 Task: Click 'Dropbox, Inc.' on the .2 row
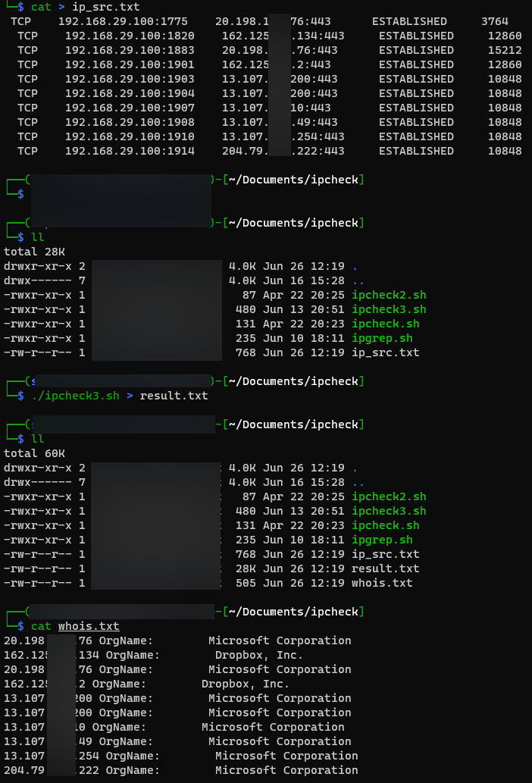pos(245,684)
